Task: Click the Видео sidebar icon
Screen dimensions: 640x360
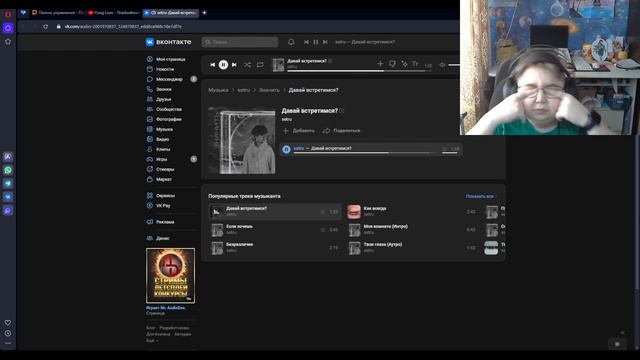Action: [x=150, y=139]
